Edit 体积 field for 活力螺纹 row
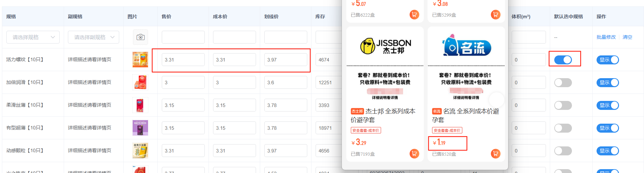Viewport: 644px width, 173px height. click(x=529, y=60)
